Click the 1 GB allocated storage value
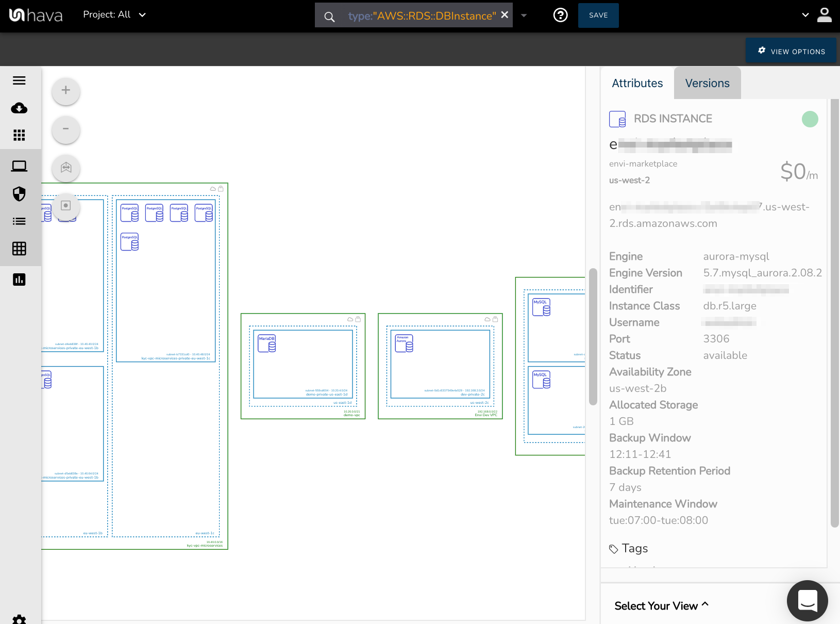Image resolution: width=840 pixels, height=624 pixels. 621,421
